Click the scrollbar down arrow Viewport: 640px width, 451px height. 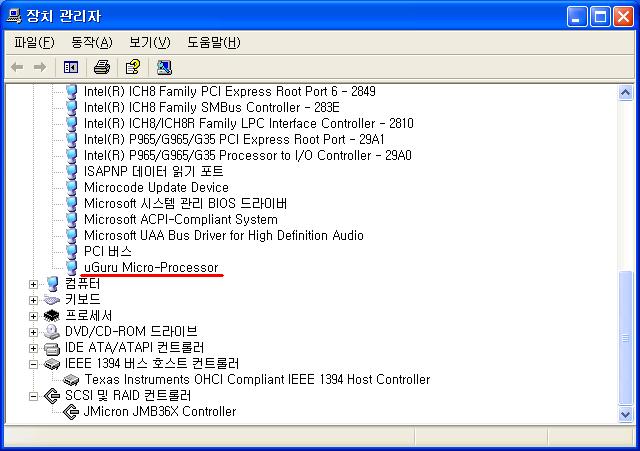(x=625, y=415)
